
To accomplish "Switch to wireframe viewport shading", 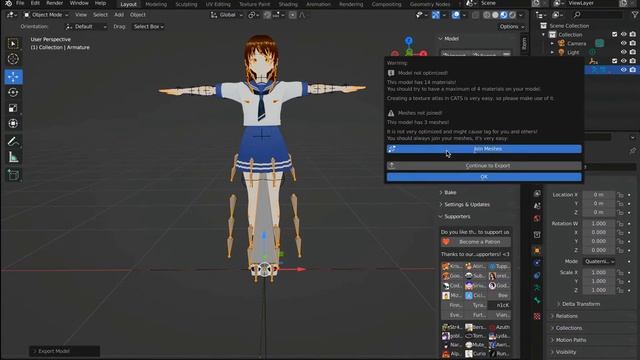I will [x=487, y=15].
